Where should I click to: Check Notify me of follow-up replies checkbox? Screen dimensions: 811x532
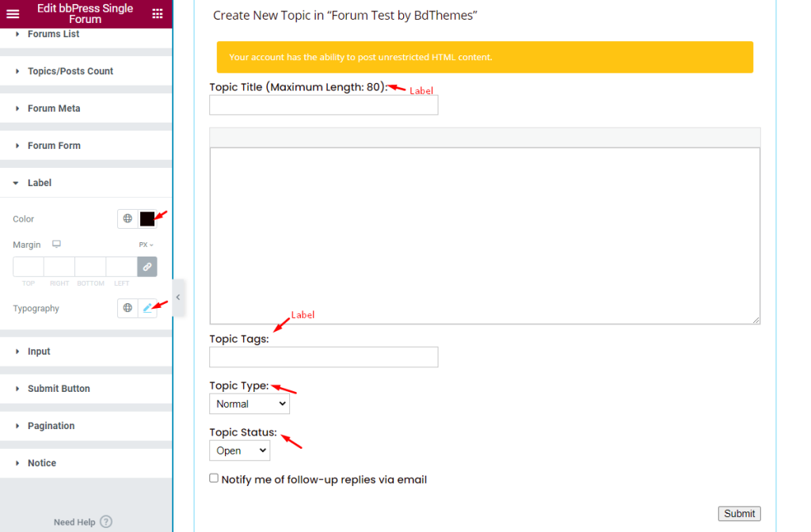click(214, 478)
